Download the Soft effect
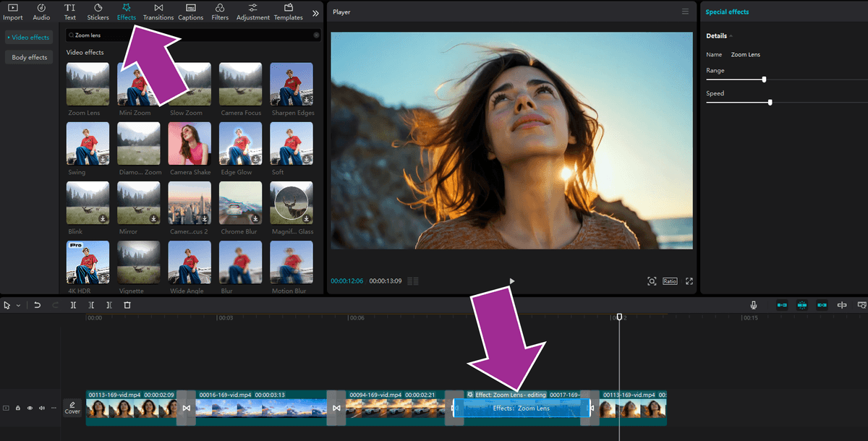 (x=306, y=158)
